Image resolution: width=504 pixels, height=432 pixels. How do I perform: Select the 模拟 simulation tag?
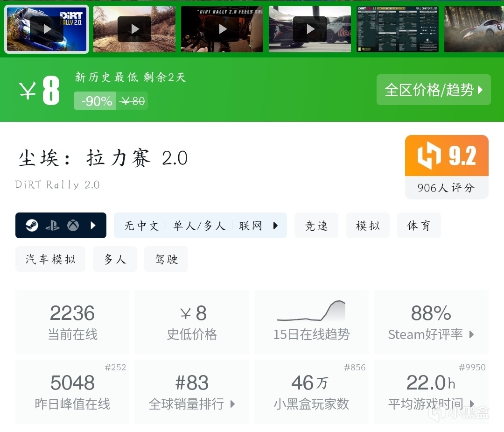coord(368,226)
